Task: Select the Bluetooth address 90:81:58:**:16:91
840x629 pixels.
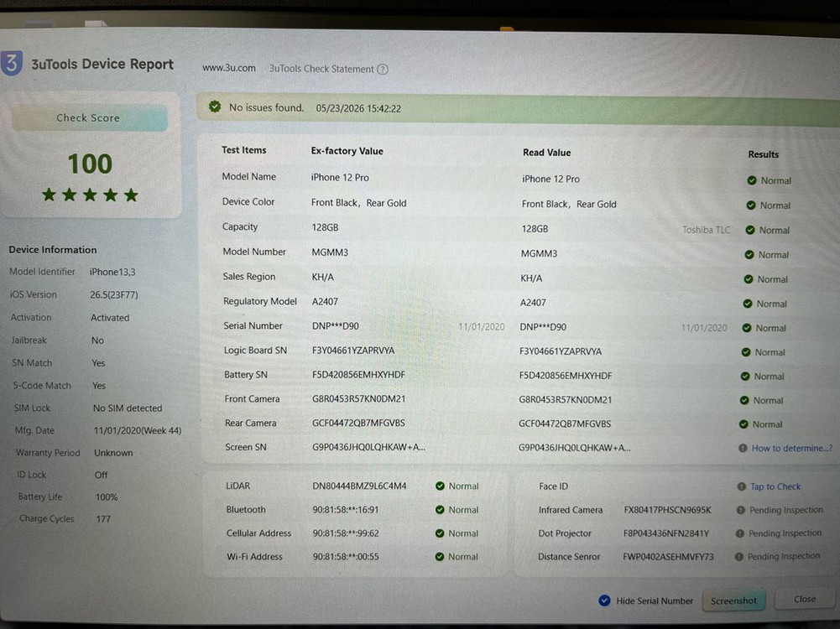Action: click(346, 510)
